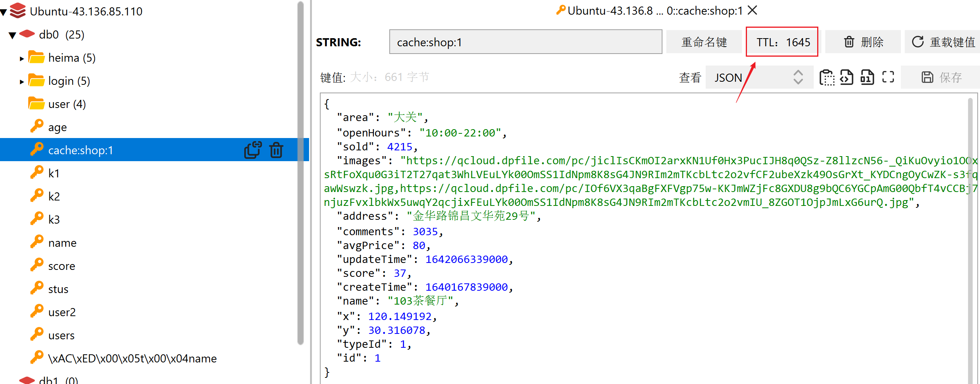Viewport: 980px width, 384px height.
Task: Click the "name": "103茶餐厅" line
Action: click(x=398, y=301)
